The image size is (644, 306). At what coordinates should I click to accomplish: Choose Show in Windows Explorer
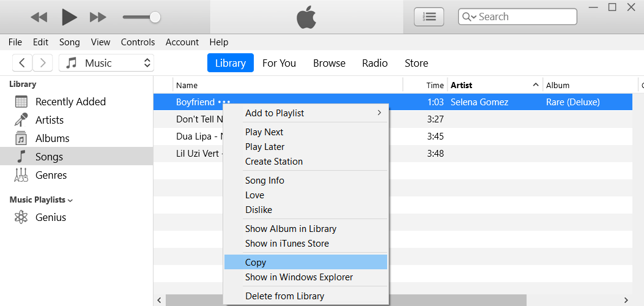coord(306,277)
